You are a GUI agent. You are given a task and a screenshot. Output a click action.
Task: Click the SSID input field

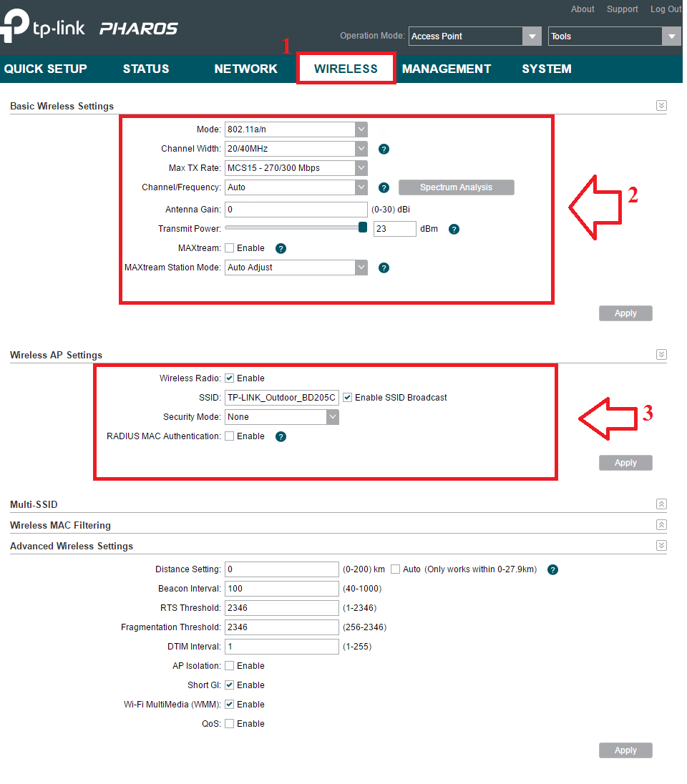[281, 398]
